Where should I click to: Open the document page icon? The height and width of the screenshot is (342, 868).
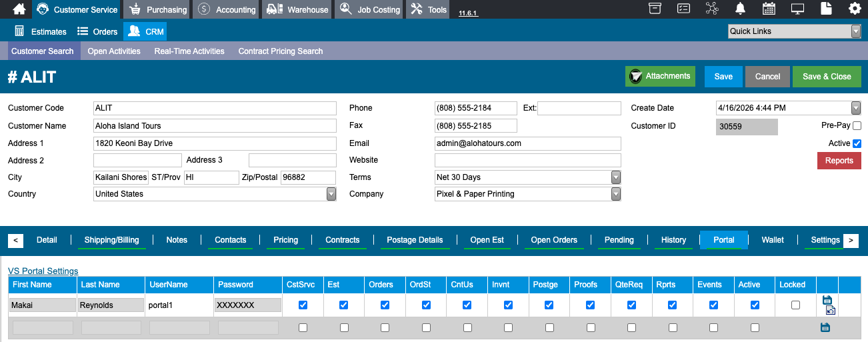826,9
